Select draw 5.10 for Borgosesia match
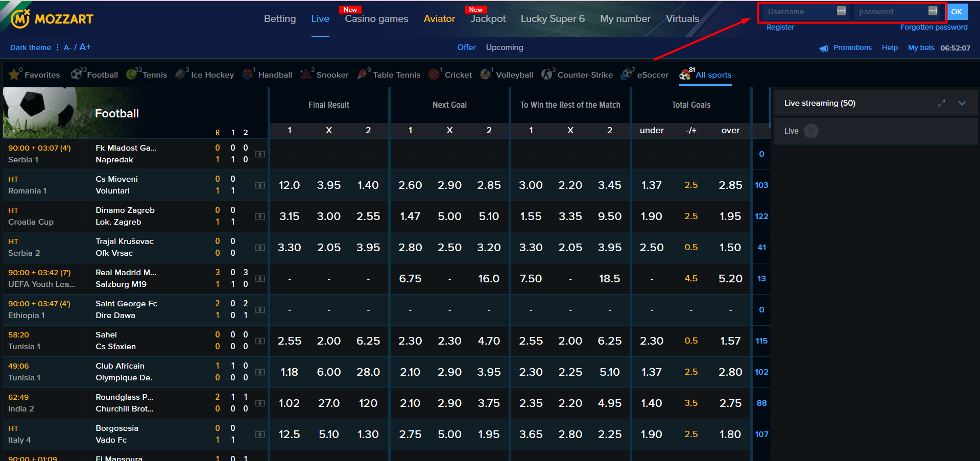Screen dimensions: 980x461 click(329, 434)
